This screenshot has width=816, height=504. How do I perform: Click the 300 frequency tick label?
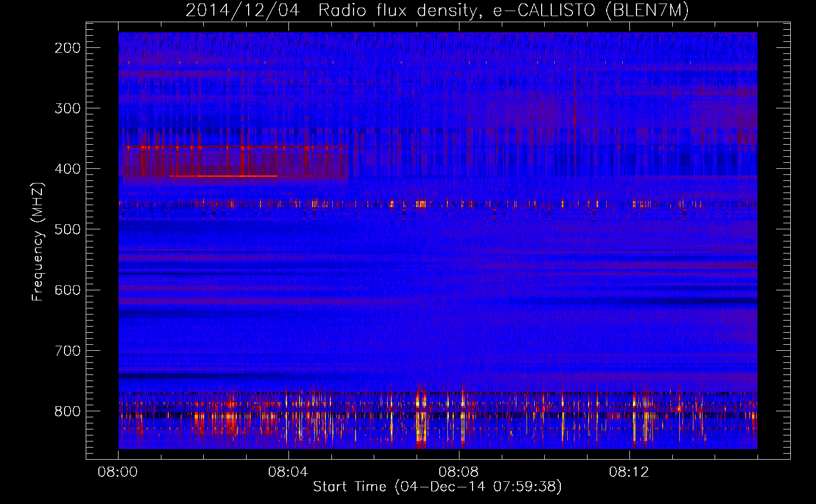point(67,108)
